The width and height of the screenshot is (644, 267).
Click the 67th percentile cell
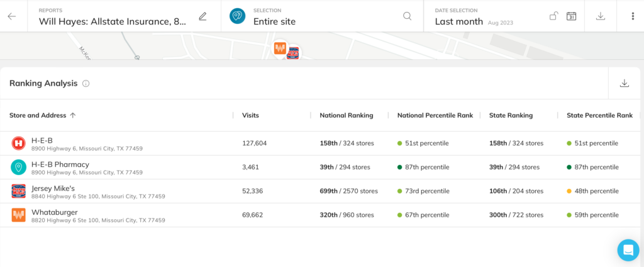(423, 215)
